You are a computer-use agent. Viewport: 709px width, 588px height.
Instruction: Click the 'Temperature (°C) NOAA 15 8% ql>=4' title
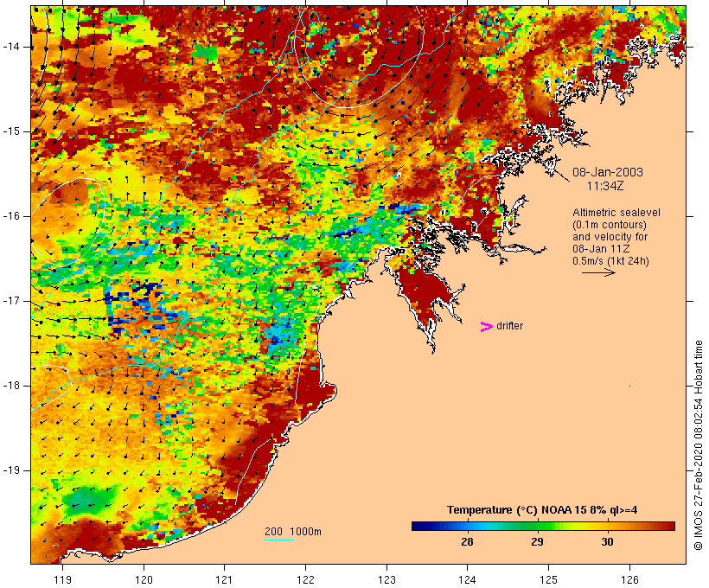click(x=542, y=510)
